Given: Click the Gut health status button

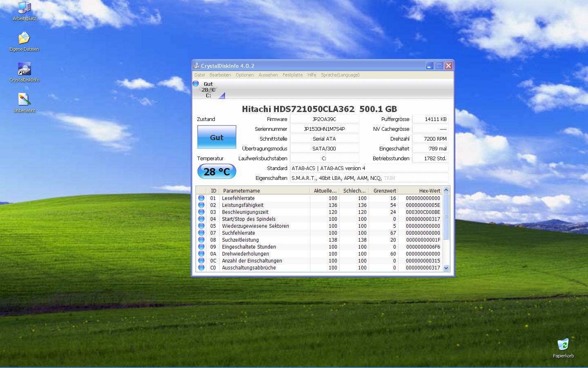Looking at the screenshot, I should [217, 137].
